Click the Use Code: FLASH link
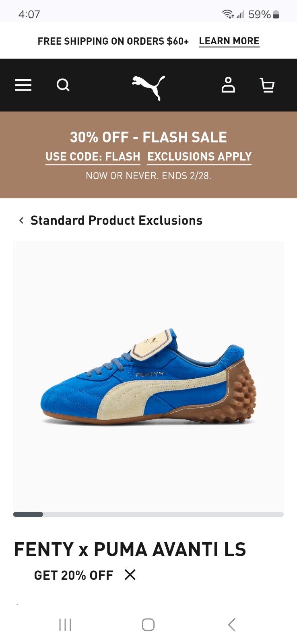 tap(93, 157)
